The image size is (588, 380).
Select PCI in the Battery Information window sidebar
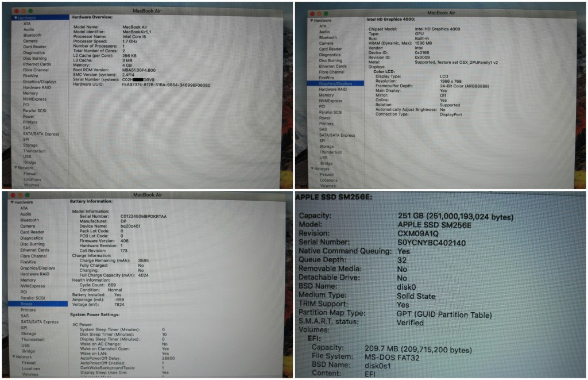click(x=24, y=292)
